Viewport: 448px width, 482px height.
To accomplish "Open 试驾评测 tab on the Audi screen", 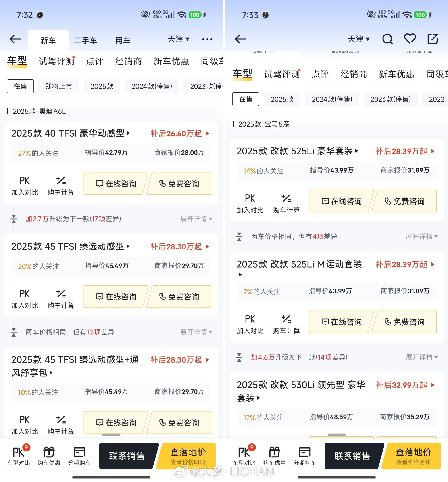I will (56, 61).
